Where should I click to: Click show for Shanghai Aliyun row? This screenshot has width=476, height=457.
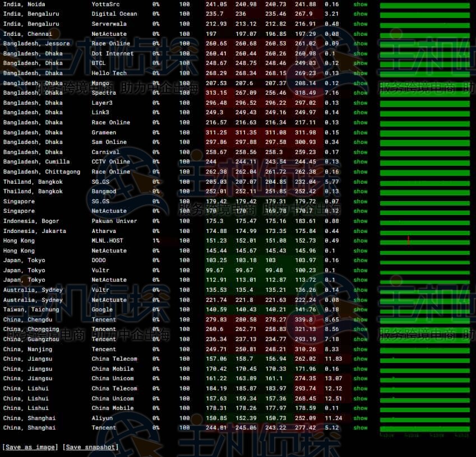pos(361,418)
